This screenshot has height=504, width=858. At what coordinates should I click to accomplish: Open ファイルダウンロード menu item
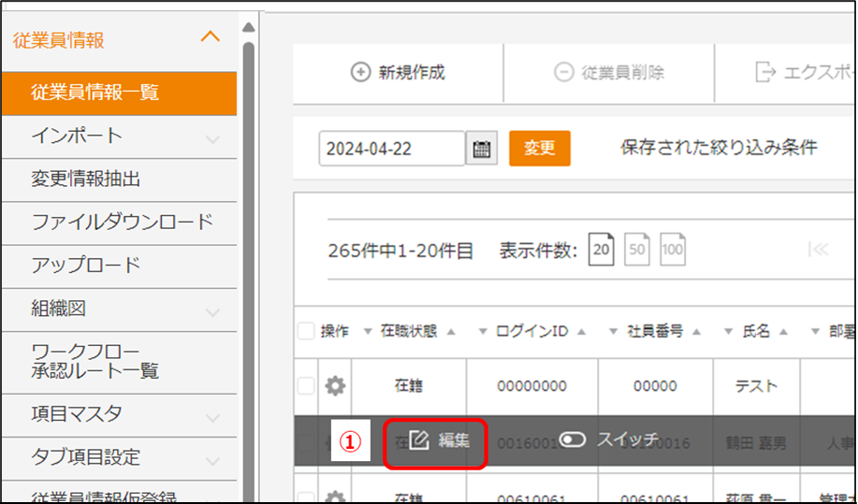[x=122, y=223]
